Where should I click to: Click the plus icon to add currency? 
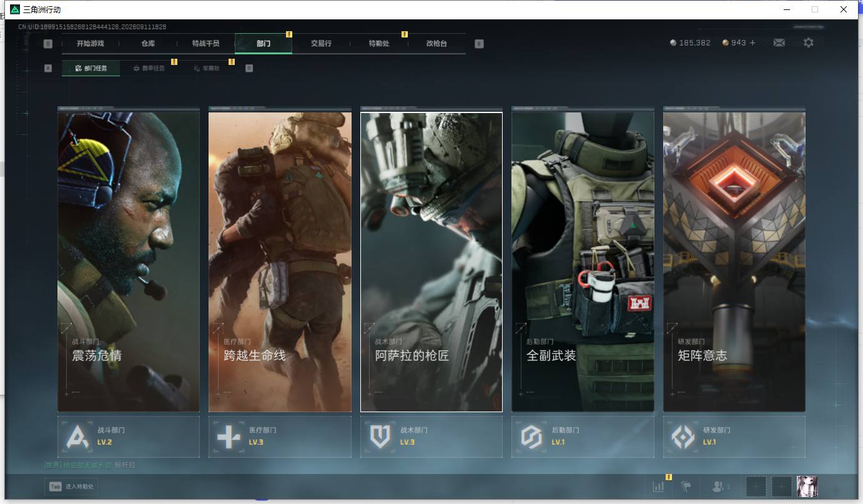pos(752,42)
